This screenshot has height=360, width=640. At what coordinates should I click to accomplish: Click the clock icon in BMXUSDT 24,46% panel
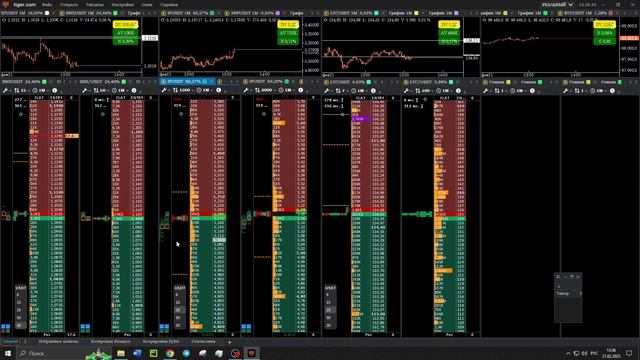[x=35, y=90]
